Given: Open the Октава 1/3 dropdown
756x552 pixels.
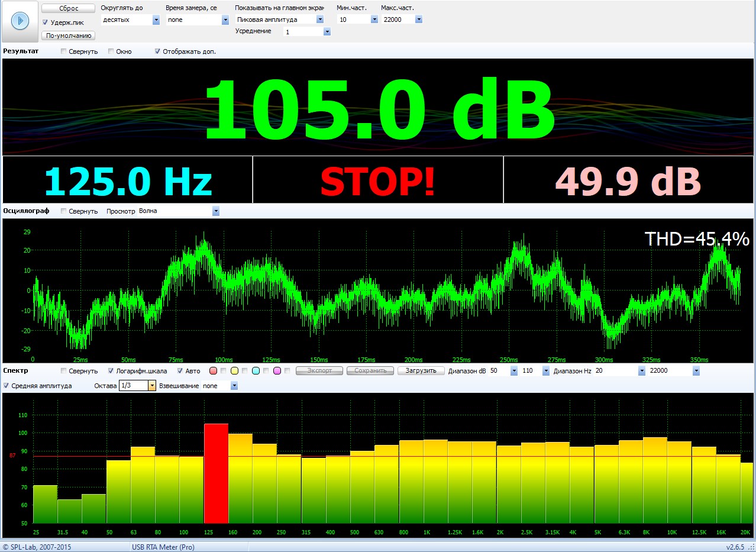Looking at the screenshot, I should click(152, 386).
